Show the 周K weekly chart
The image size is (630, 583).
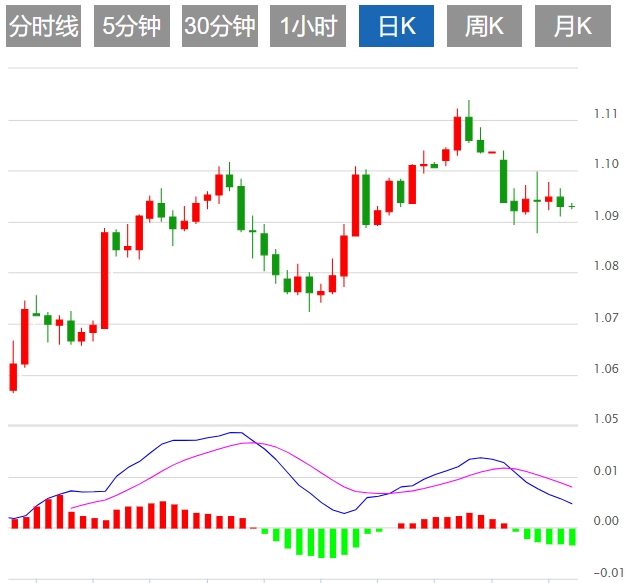[484, 27]
